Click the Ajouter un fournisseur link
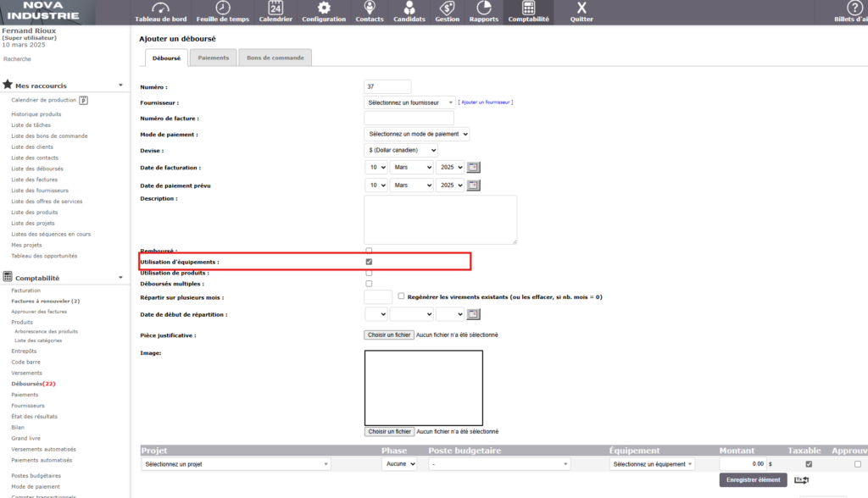This screenshot has height=498, width=868. coord(486,102)
